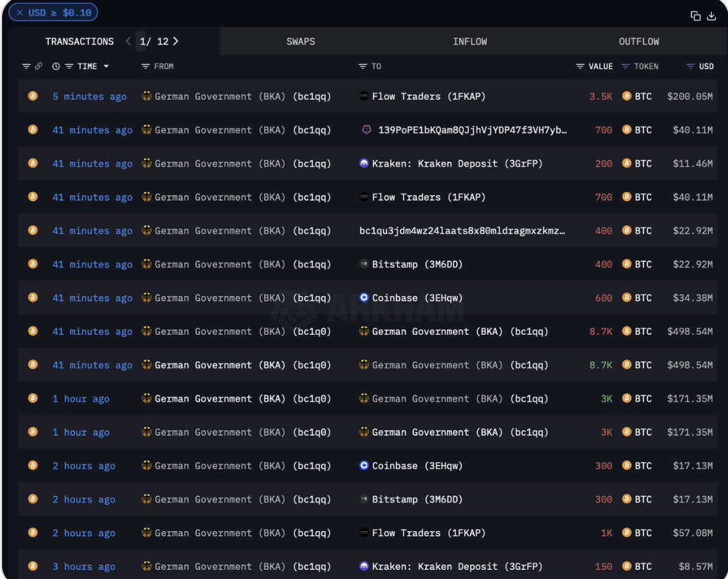The width and height of the screenshot is (728, 579).
Task: Open Bitstamp (3M6DD) in 400 BTC row
Action: pos(417,265)
